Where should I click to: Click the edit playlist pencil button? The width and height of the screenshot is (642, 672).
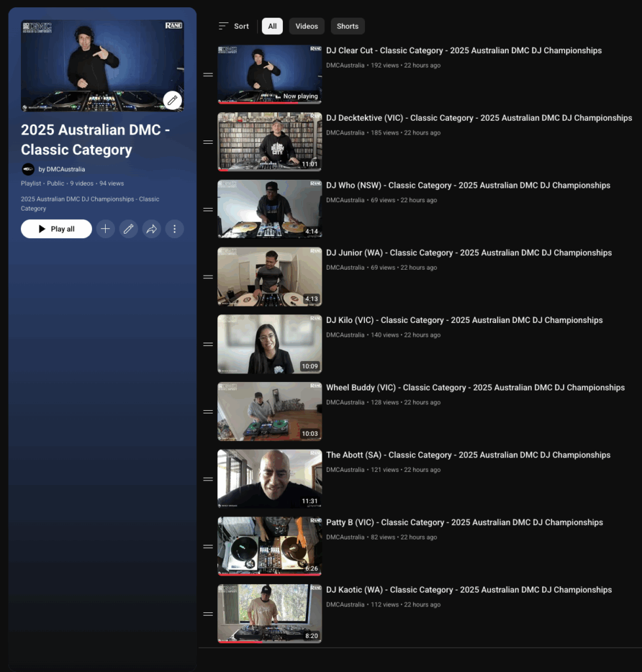(128, 229)
